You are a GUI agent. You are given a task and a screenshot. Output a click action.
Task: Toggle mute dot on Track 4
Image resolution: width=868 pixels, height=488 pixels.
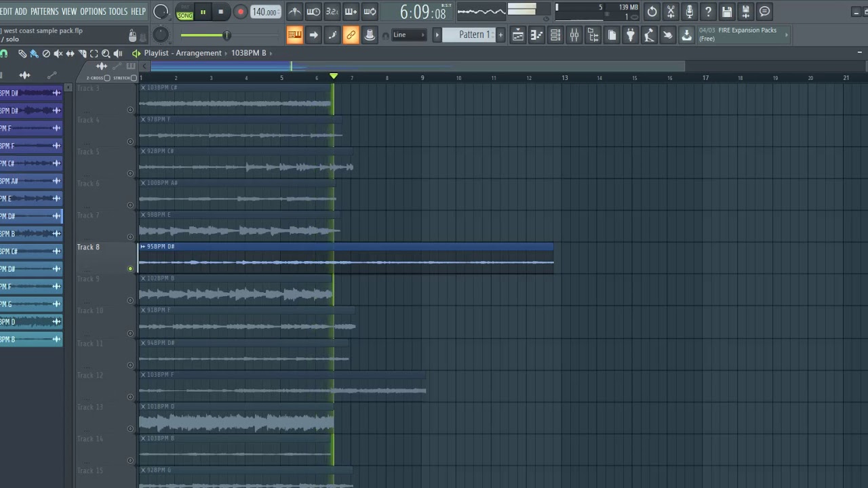(x=130, y=142)
